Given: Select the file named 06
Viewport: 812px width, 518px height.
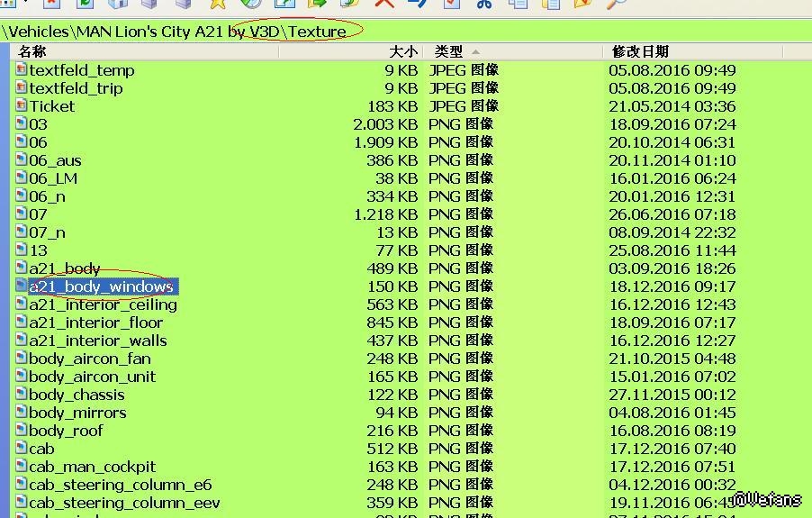Looking at the screenshot, I should pos(38,142).
